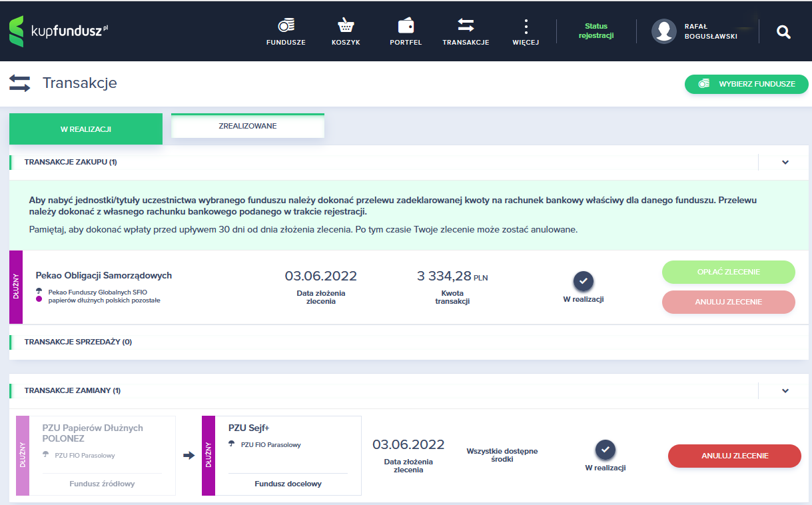Click the Transakcje zakupu (1) section header
This screenshot has width=812, height=505.
click(71, 162)
